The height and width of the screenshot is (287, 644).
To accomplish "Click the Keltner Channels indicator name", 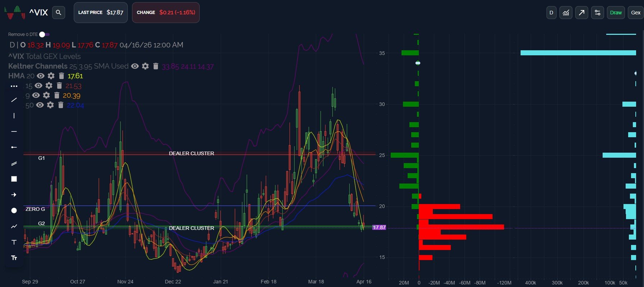I will [38, 66].
